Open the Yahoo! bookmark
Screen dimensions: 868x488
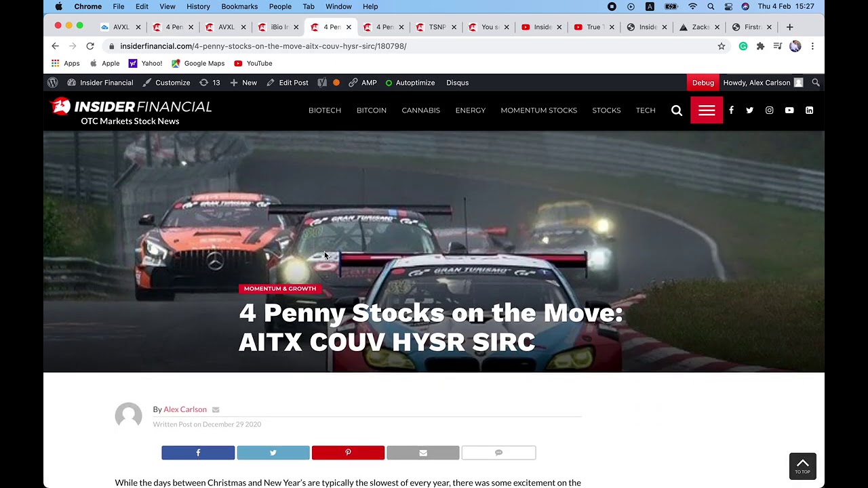coord(145,64)
